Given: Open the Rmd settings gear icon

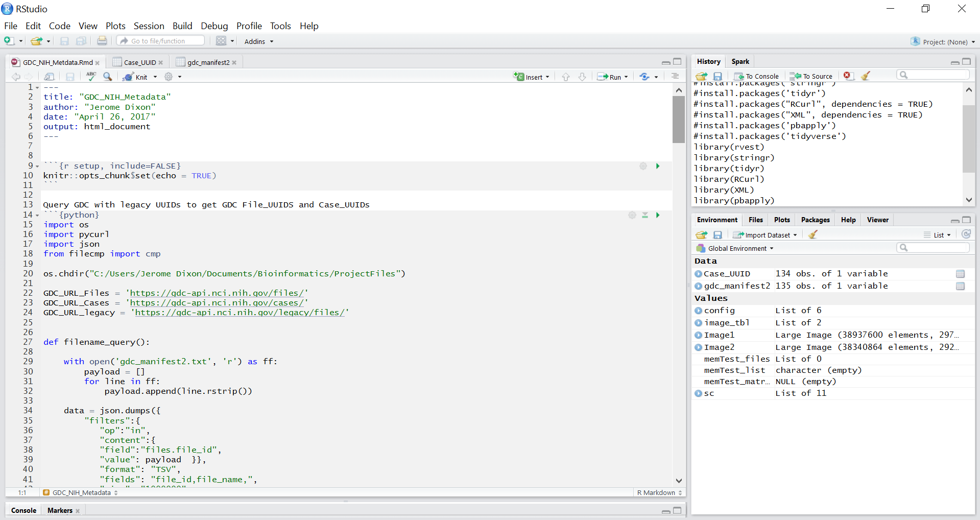Looking at the screenshot, I should (169, 77).
